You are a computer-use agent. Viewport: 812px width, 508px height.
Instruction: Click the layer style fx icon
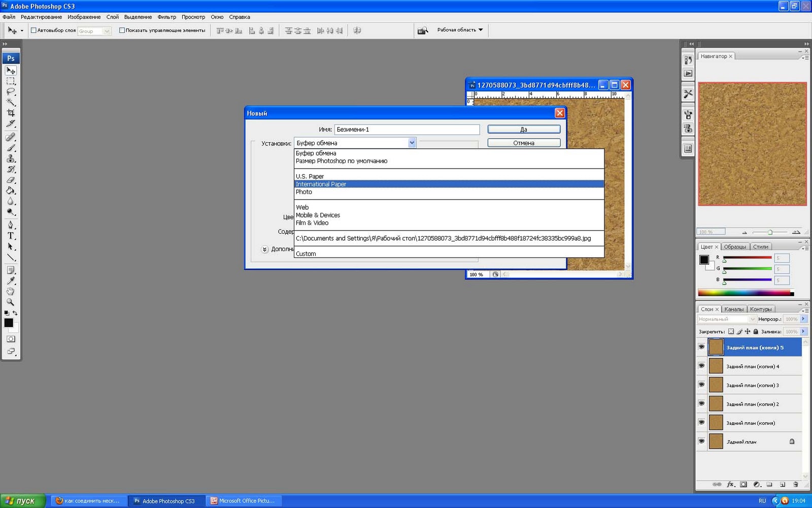point(730,484)
